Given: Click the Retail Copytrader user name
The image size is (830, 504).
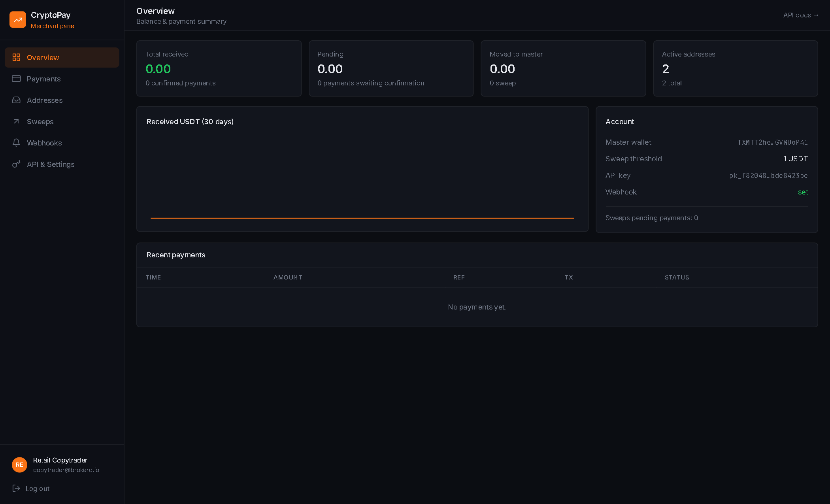Looking at the screenshot, I should (60, 460).
